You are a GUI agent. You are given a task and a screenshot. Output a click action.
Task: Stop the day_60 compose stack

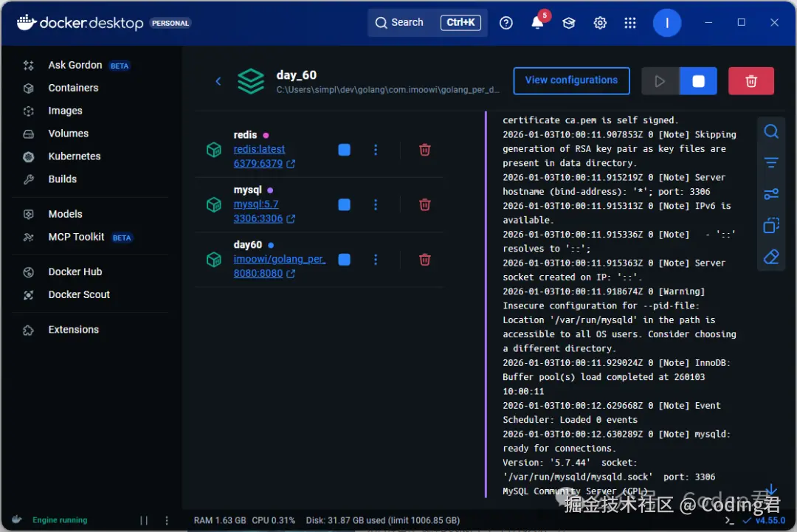(698, 80)
